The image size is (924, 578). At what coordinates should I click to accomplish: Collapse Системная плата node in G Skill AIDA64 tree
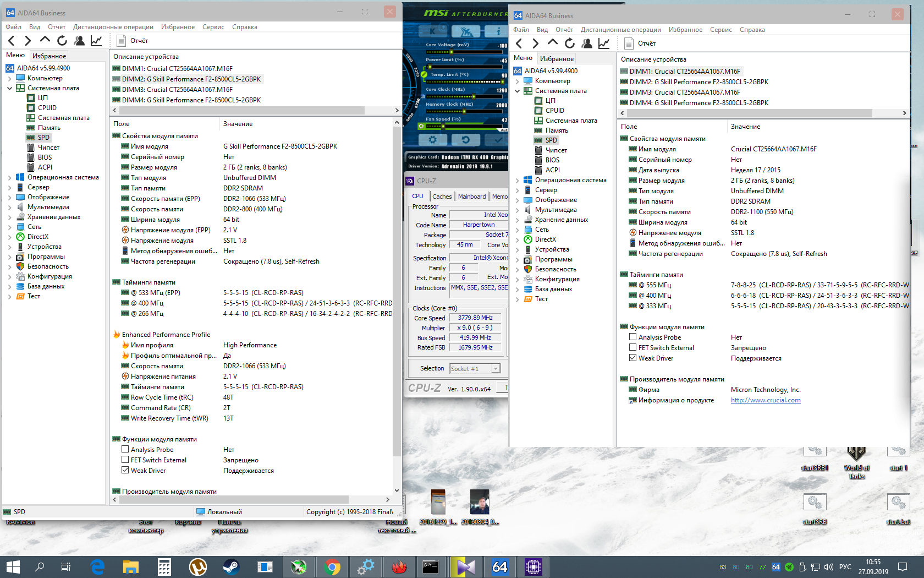pos(9,88)
